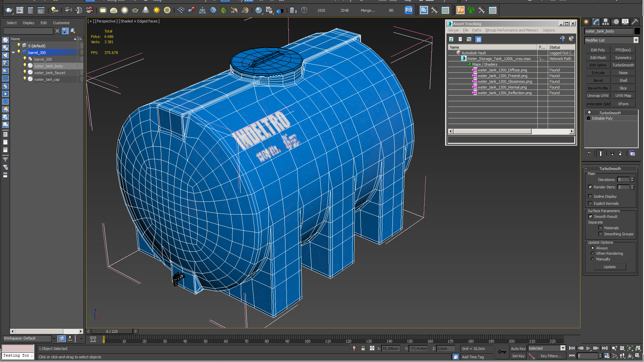Image resolution: width=644 pixels, height=362 pixels.
Task: Open the Motion command panel tab
Action: (x=616, y=22)
